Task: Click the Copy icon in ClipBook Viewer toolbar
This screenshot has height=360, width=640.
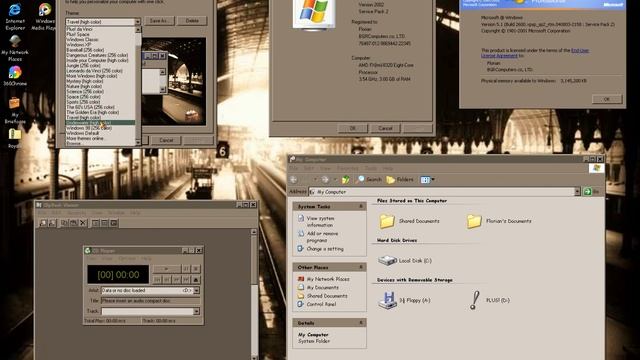Action: (x=64, y=223)
